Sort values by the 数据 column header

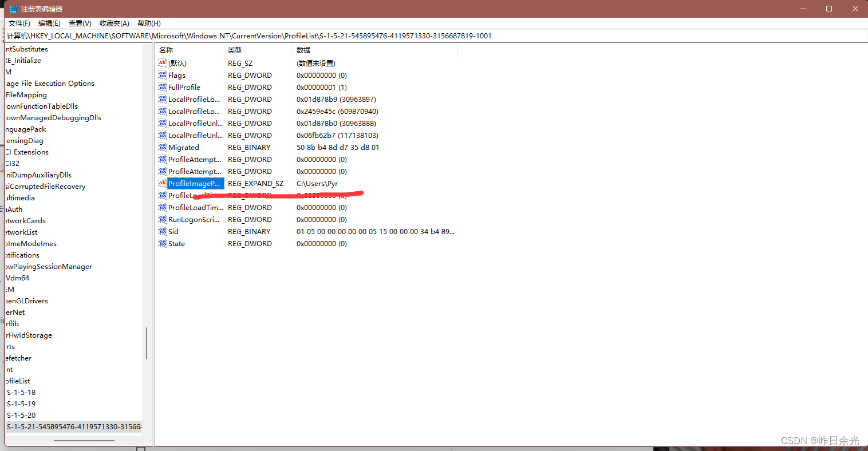point(375,50)
